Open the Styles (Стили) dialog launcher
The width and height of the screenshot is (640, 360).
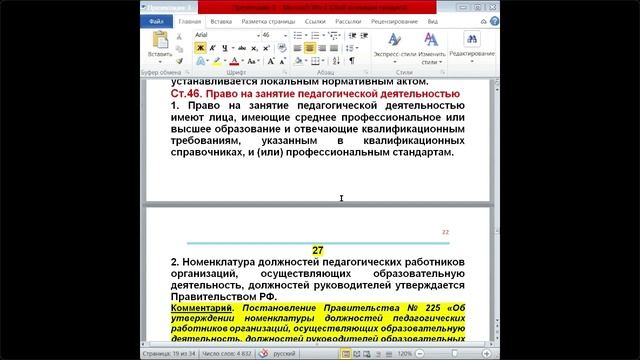[442, 72]
